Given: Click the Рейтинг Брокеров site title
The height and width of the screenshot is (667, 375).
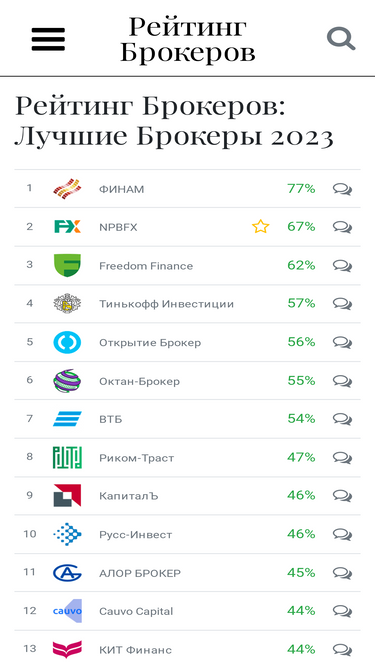Looking at the screenshot, I should tap(188, 39).
